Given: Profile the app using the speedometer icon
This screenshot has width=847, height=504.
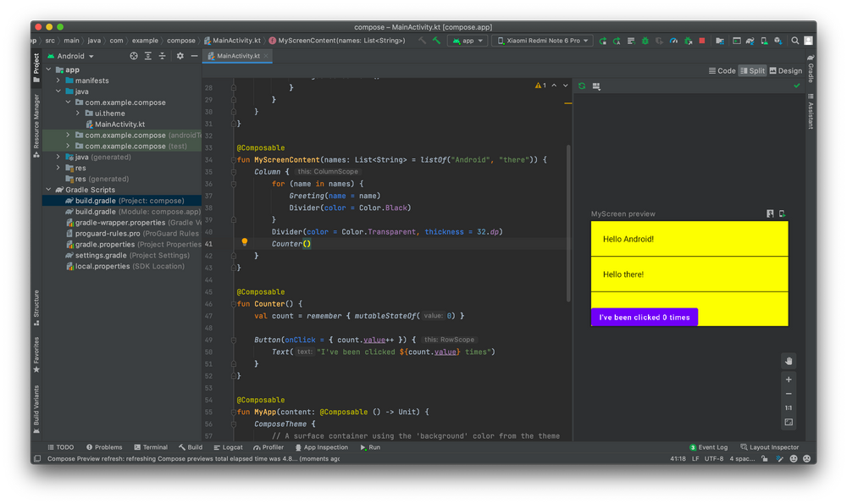Looking at the screenshot, I should 674,40.
